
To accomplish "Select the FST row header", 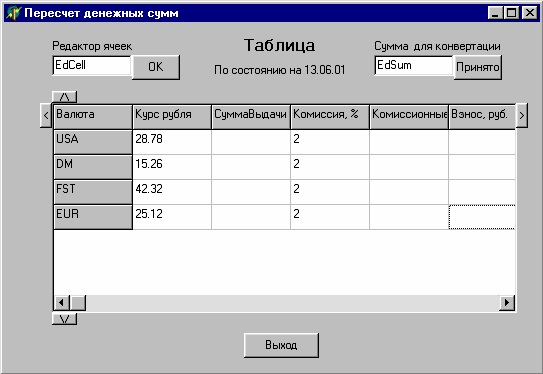I will coord(93,192).
